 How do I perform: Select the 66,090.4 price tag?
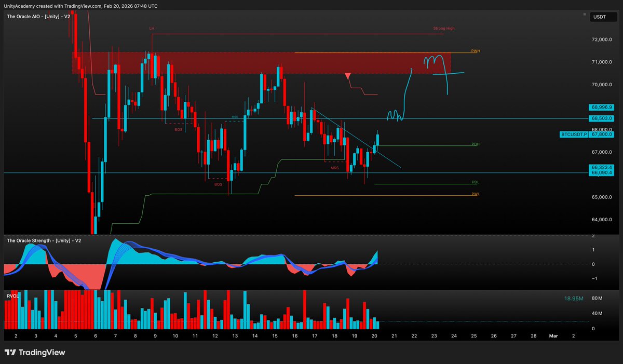601,173
